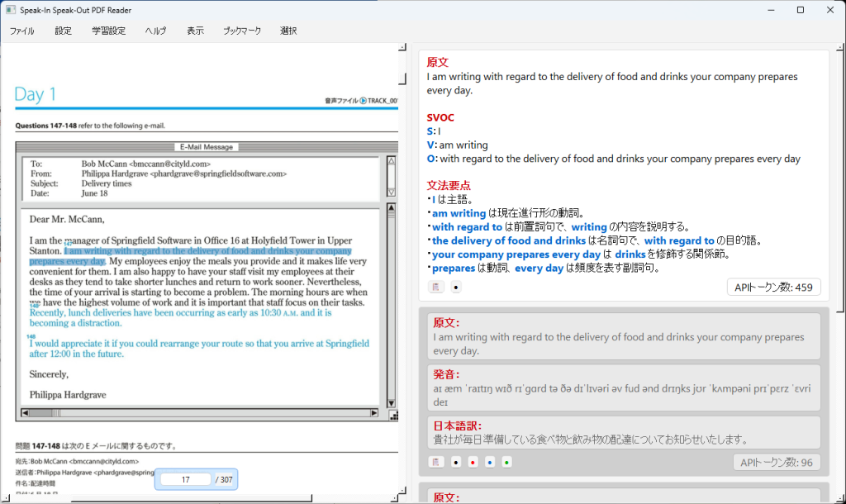Click the APIトークン数: 459 button
846x504 pixels.
(x=773, y=287)
